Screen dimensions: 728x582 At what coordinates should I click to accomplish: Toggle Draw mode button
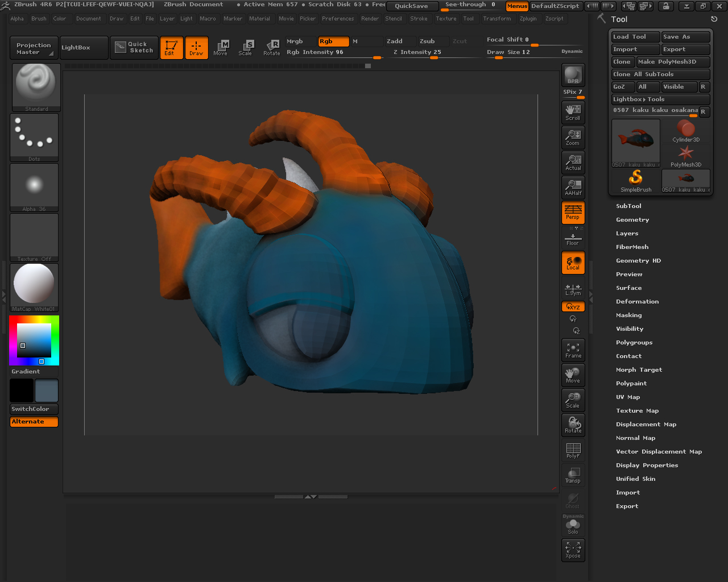click(196, 48)
